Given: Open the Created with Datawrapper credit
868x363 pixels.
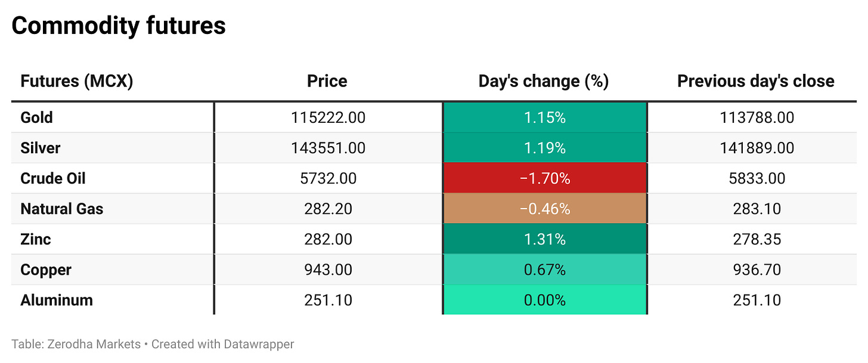Looking at the screenshot, I should point(222,344).
